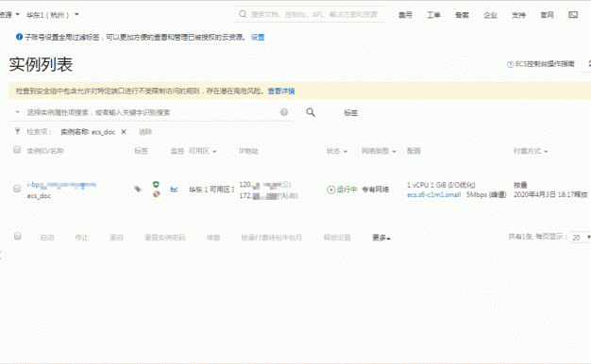Open the monitoring chart icon for ecs_doc
The height and width of the screenshot is (364, 591).
[x=174, y=190]
